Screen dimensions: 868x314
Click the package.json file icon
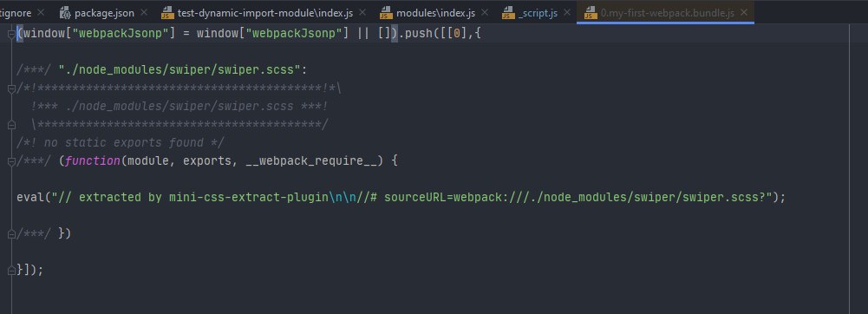click(65, 12)
